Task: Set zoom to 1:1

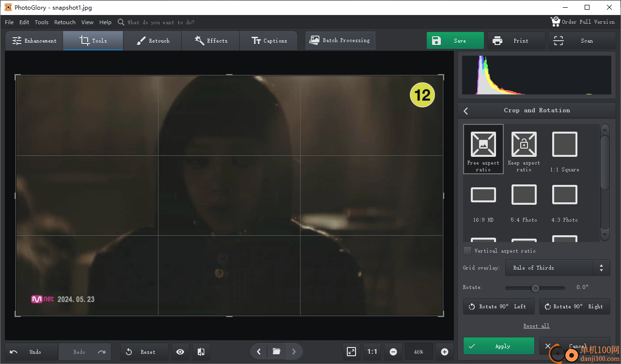Action: pyautogui.click(x=372, y=352)
